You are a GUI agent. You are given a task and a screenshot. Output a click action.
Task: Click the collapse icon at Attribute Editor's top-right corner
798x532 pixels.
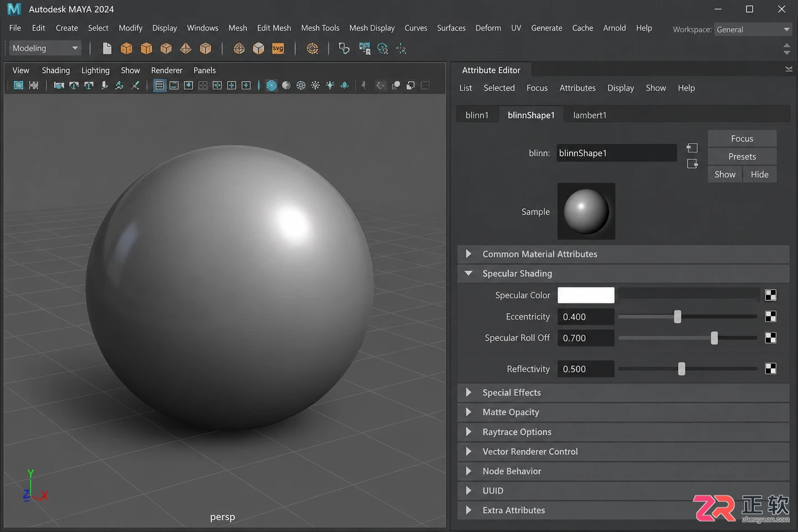789,69
